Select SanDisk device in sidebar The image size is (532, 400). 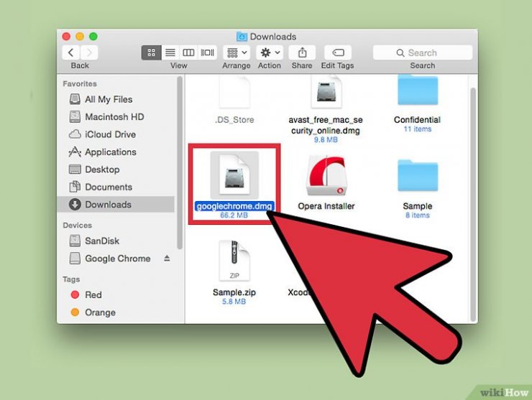coord(116,241)
